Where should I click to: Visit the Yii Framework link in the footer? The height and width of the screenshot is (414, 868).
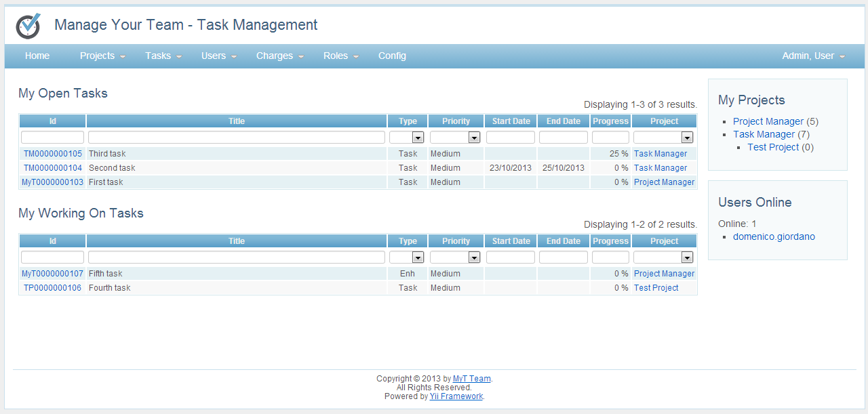(x=456, y=396)
